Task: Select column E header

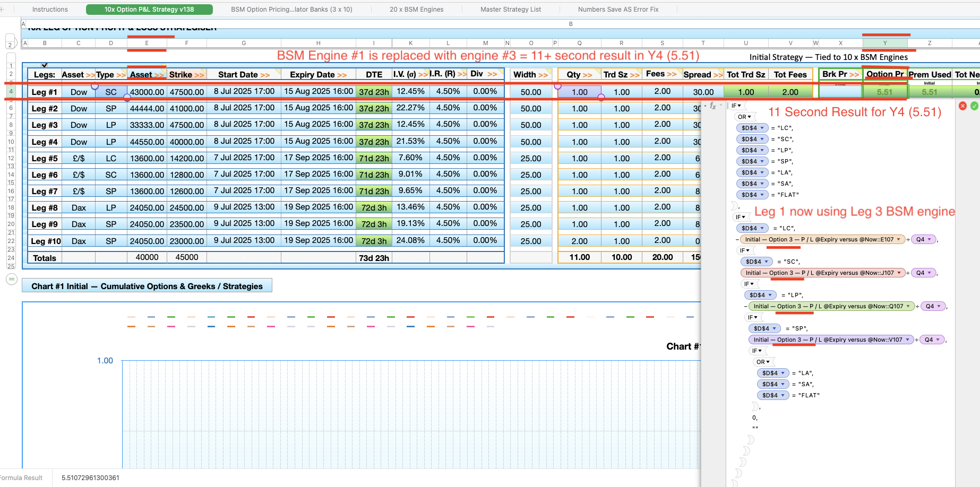Action: click(x=147, y=43)
